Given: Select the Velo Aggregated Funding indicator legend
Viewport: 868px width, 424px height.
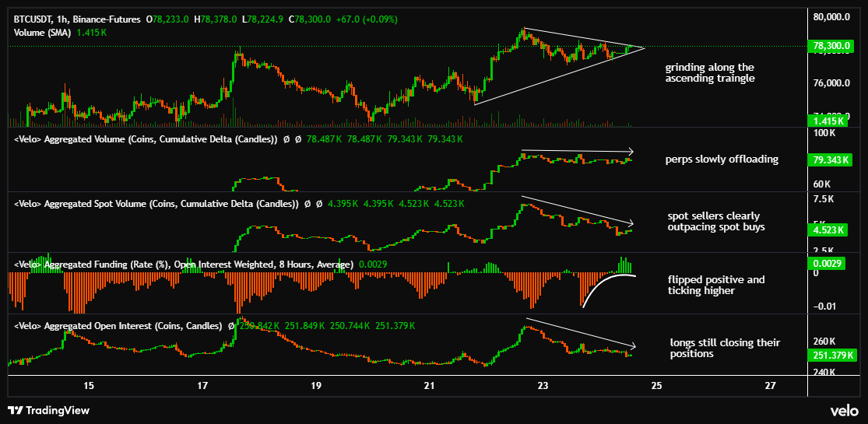Looking at the screenshot, I should pos(183,265).
